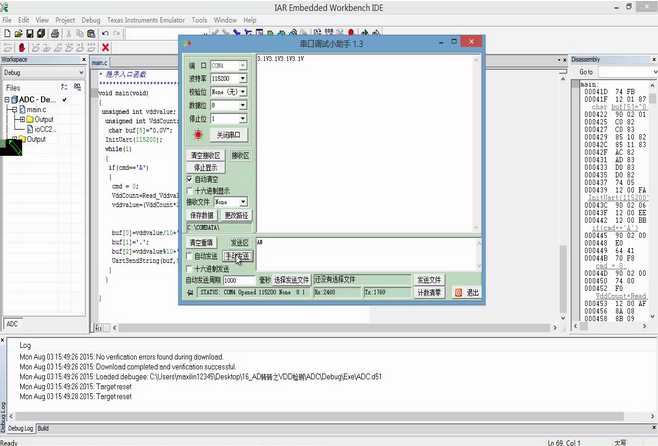Viewport: 658px width, 446px height.
Task: Open the File menu
Action: pos(7,20)
